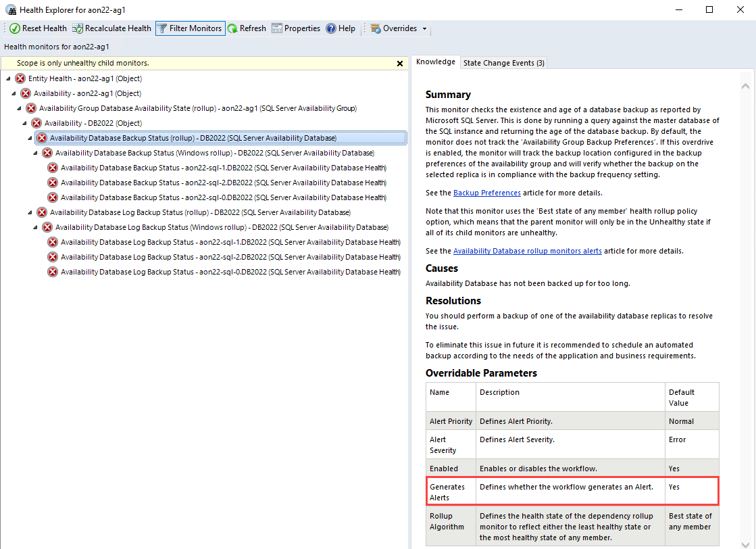The image size is (756, 549).
Task: Click error icon of Backup Status aon22-sql-2.DB2022
Action: point(53,183)
